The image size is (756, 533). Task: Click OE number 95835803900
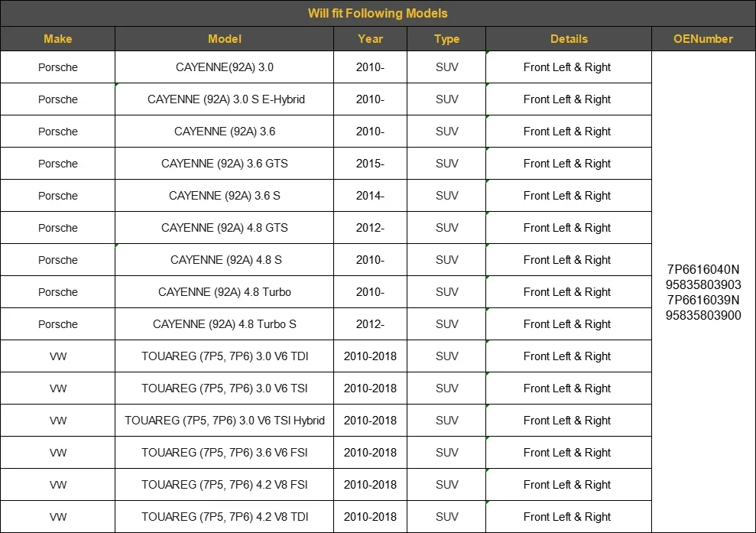(703, 316)
